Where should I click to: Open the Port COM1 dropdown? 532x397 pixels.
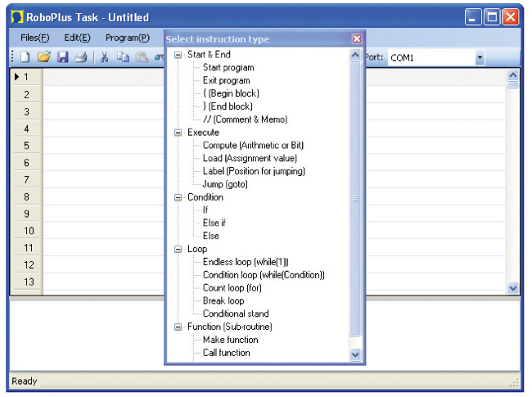480,57
